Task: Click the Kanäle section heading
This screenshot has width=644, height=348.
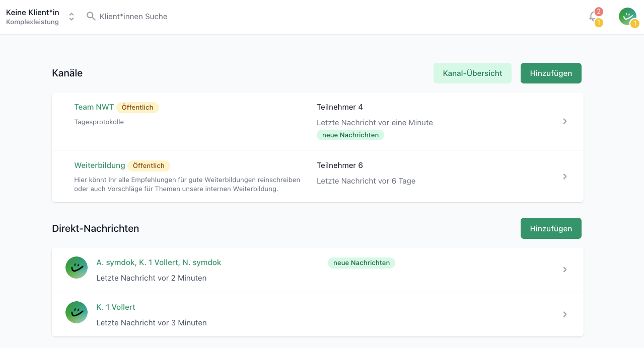Action: (x=67, y=73)
